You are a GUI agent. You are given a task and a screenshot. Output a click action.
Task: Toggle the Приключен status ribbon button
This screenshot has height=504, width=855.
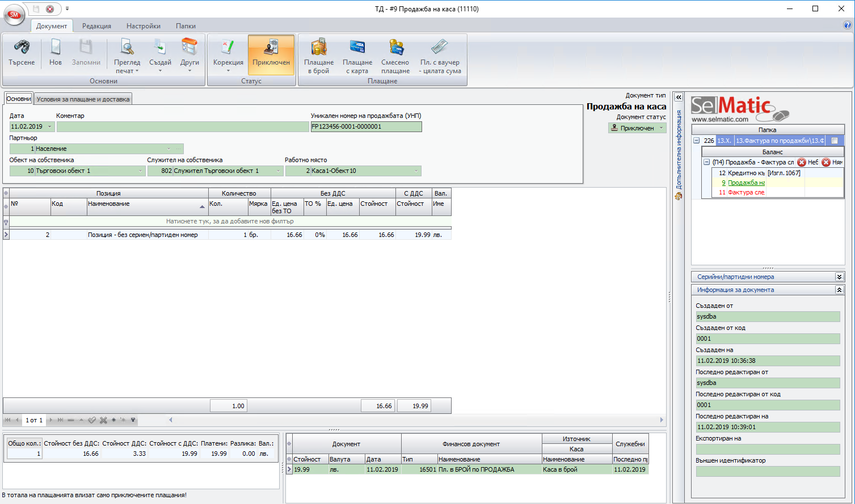271,55
